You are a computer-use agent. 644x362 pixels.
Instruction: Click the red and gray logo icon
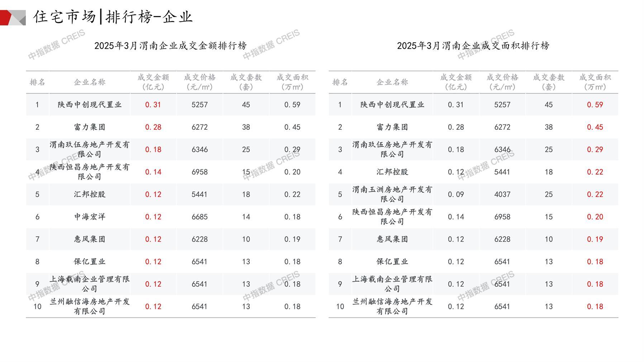tap(13, 18)
